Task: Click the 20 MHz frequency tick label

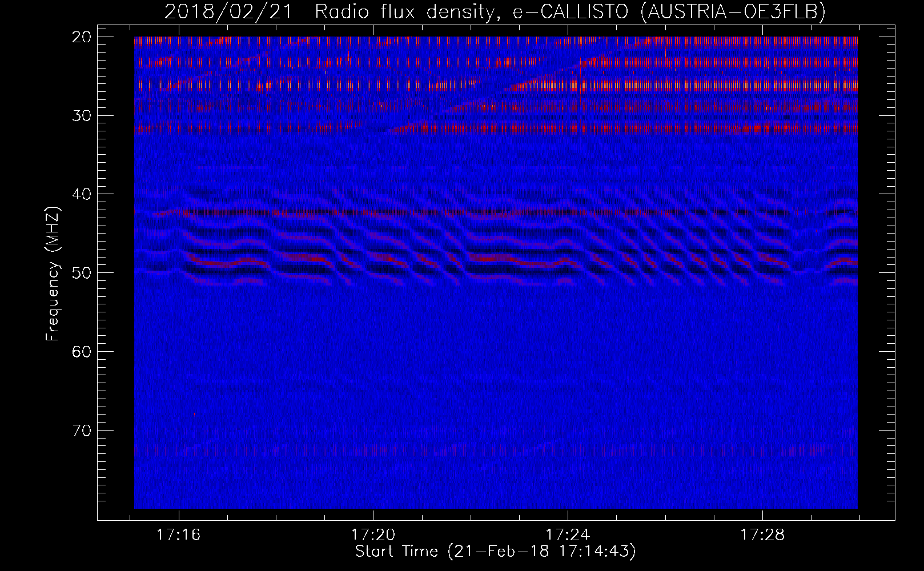Action: tap(82, 37)
